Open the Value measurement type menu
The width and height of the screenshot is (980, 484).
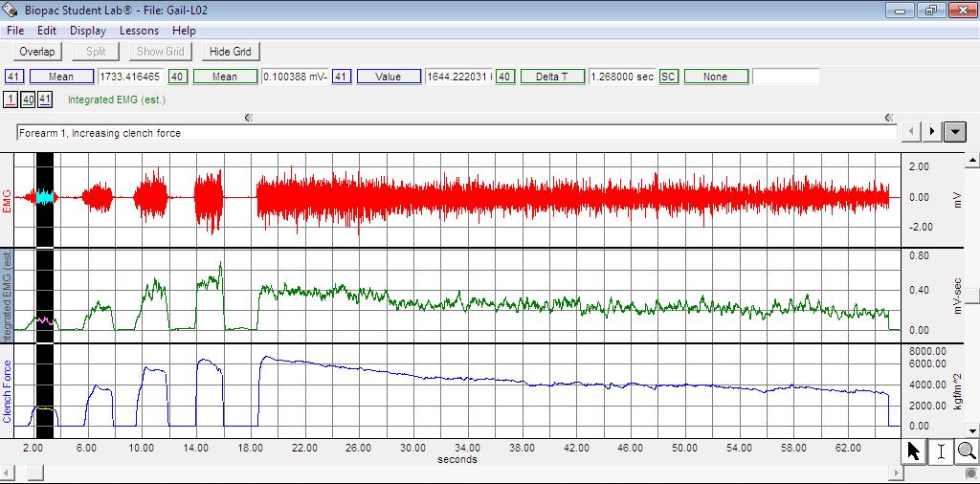point(389,77)
